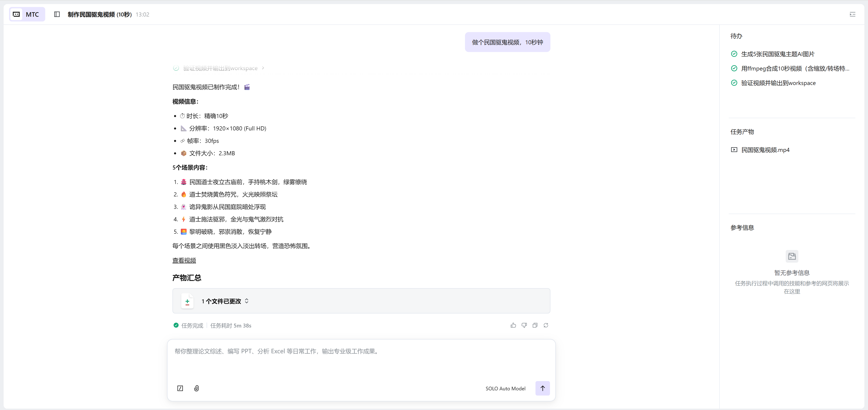Open the 民国驱鬼视频.mp4 file in 任务产物

(x=765, y=150)
